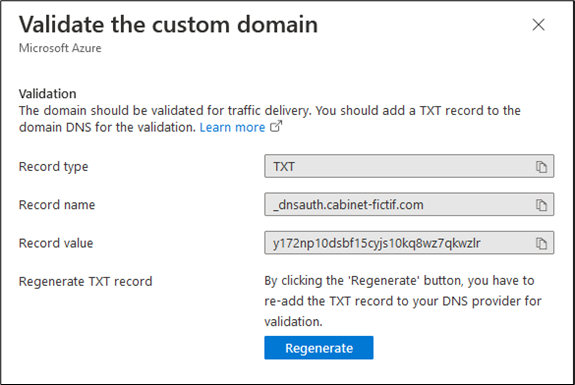This screenshot has height=385, width=575.
Task: Click external link icon beside Learn more
Action: (x=276, y=126)
